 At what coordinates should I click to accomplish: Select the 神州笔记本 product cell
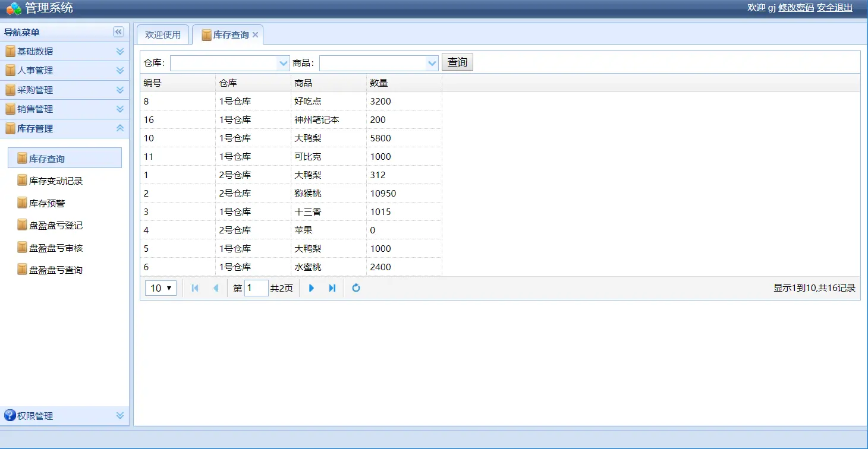329,120
